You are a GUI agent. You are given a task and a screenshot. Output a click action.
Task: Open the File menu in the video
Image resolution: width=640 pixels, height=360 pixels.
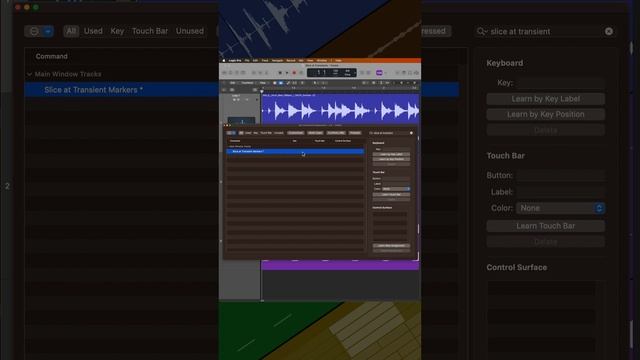(x=247, y=60)
